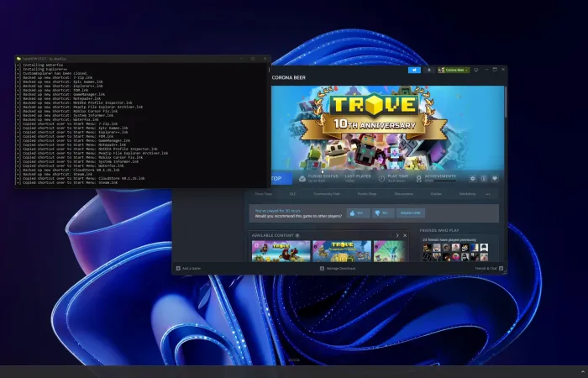
Task: Click the CORONA BEER page title
Action: (288, 77)
